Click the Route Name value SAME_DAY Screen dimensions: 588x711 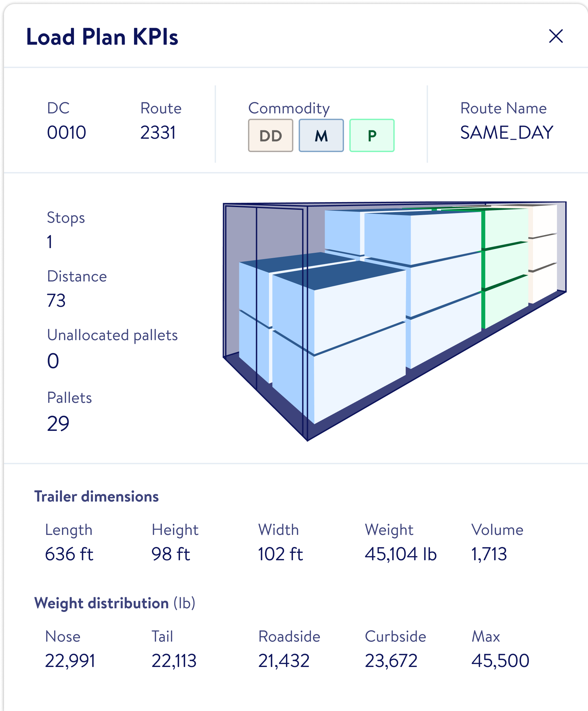pyautogui.click(x=506, y=132)
